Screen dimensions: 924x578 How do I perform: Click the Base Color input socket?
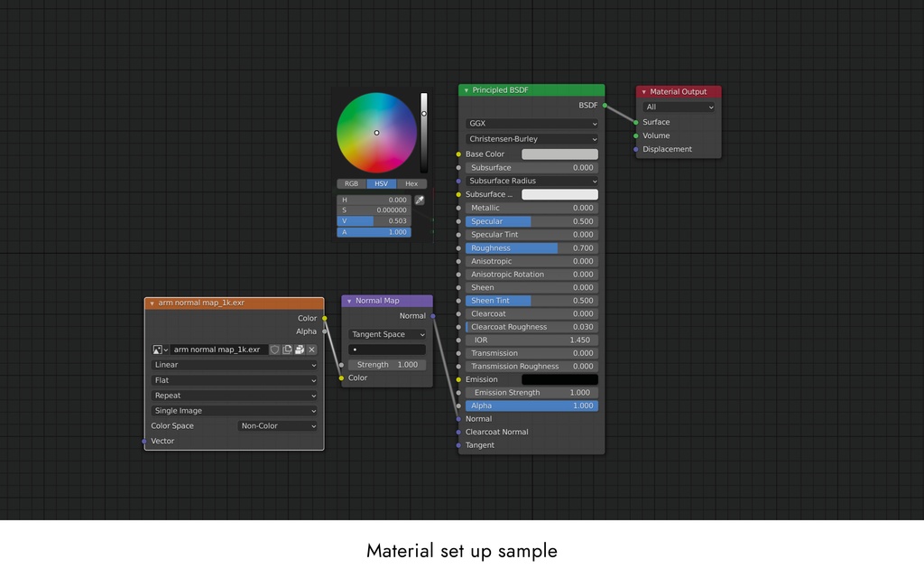[458, 154]
